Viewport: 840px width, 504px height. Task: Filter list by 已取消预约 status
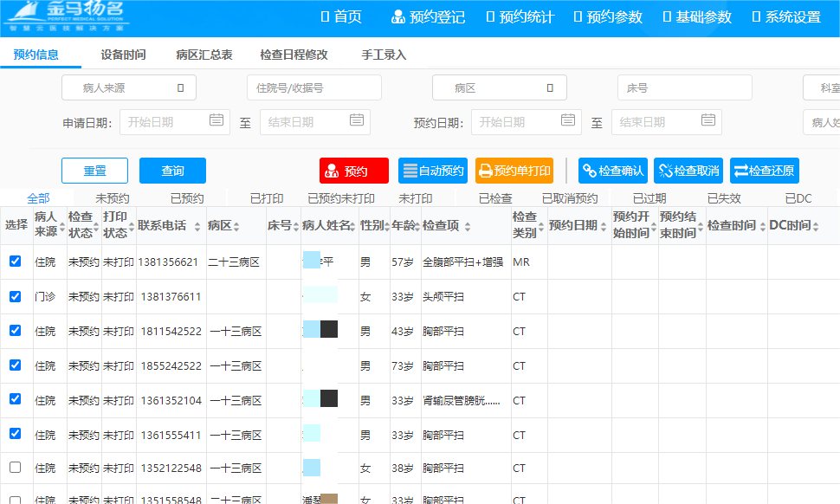(x=570, y=198)
